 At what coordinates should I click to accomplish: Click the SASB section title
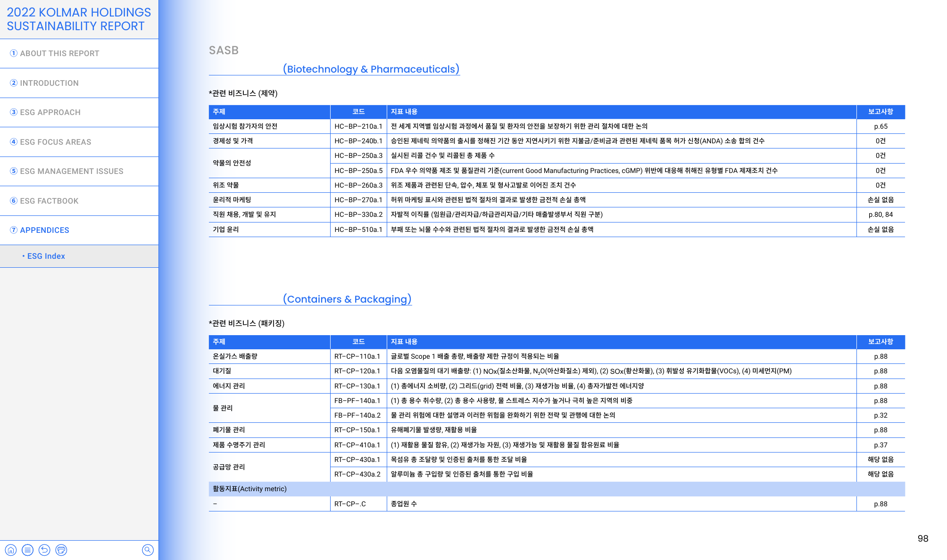point(224,50)
